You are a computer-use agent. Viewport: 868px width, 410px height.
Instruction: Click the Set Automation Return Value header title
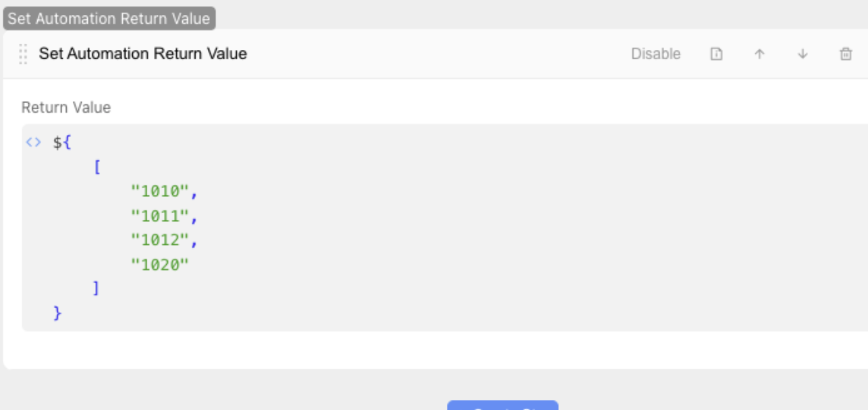point(142,54)
